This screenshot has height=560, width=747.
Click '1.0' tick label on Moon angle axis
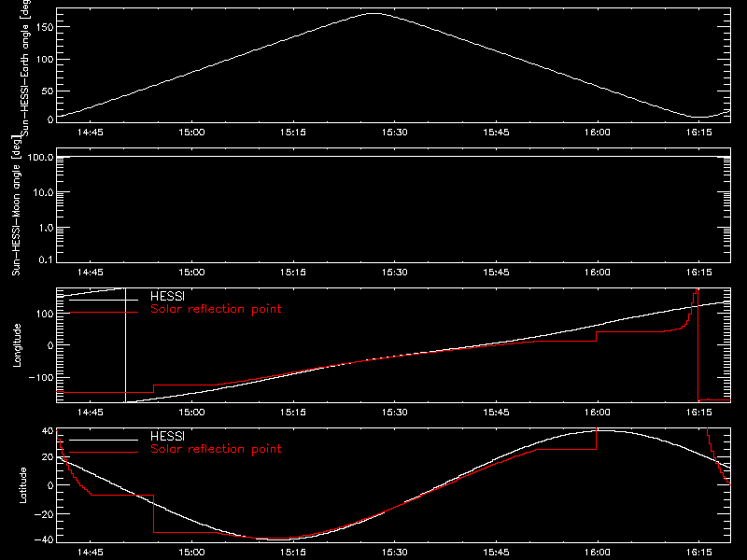click(46, 228)
